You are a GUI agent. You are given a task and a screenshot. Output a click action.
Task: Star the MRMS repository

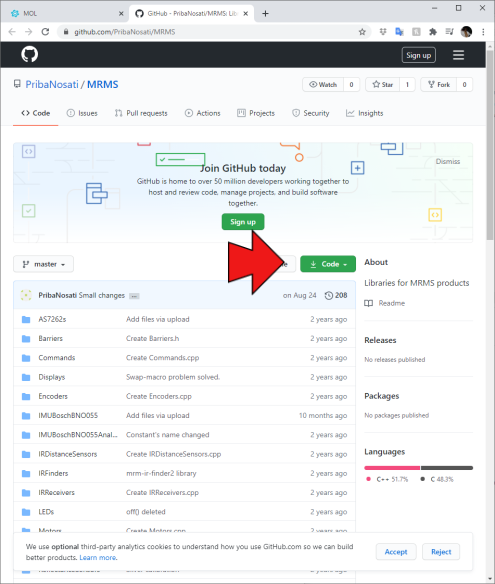pos(383,85)
